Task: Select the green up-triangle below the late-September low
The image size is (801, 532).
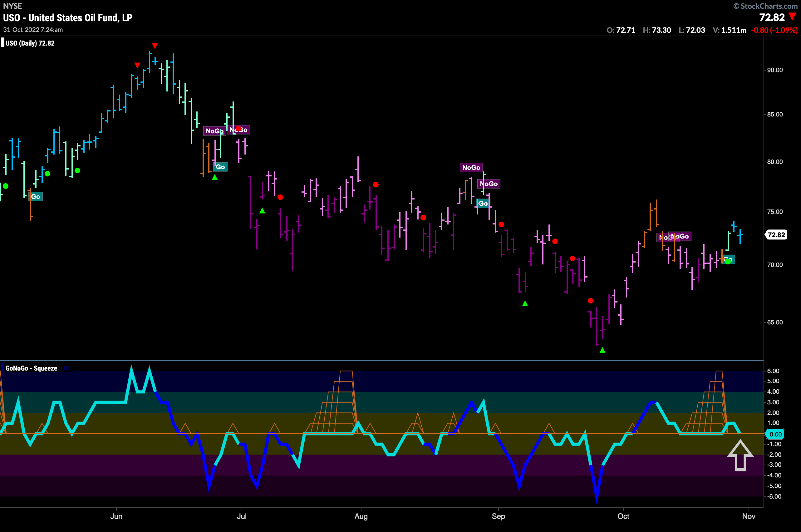Action: pos(602,350)
